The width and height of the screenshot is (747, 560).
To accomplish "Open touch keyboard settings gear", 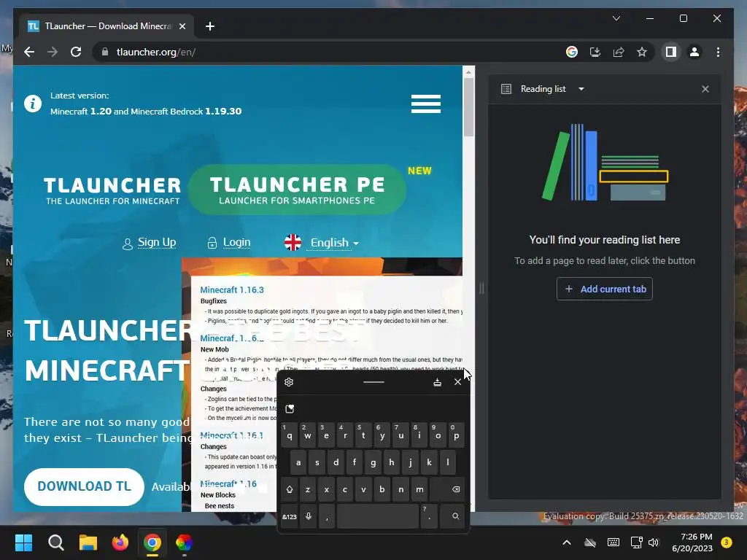I will click(x=289, y=382).
